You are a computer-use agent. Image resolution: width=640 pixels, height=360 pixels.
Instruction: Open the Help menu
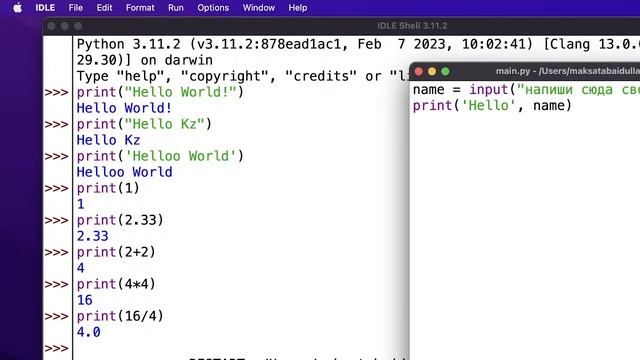point(298,8)
